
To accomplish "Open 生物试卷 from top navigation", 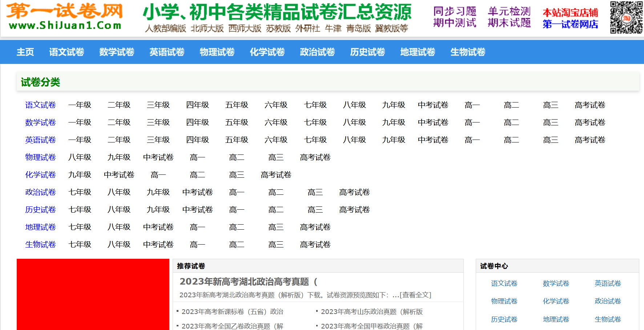I will point(468,52).
